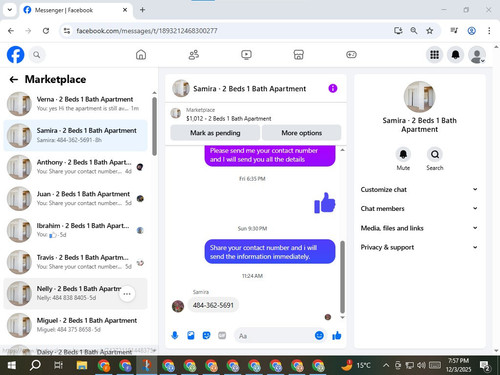The width and height of the screenshot is (500, 375).
Task: Bookmark this page with the star icon
Action: coord(430,31)
